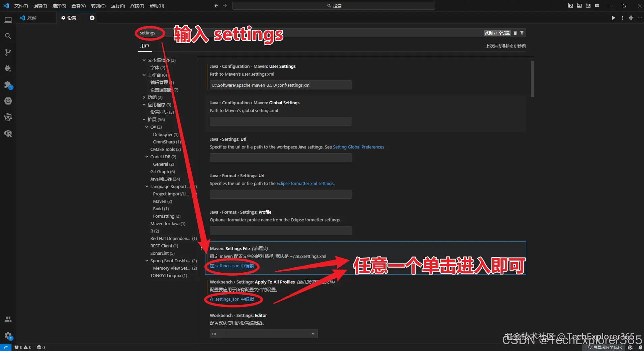Go back with the left arrow
This screenshot has height=351, width=644.
[x=216, y=6]
